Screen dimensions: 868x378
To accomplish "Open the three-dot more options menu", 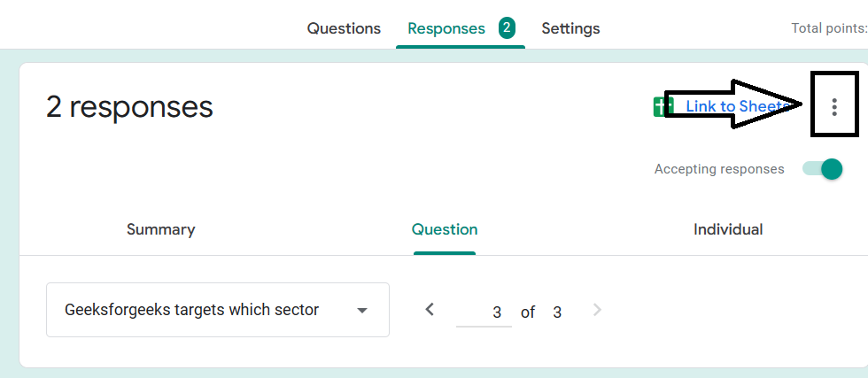I will coord(834,107).
